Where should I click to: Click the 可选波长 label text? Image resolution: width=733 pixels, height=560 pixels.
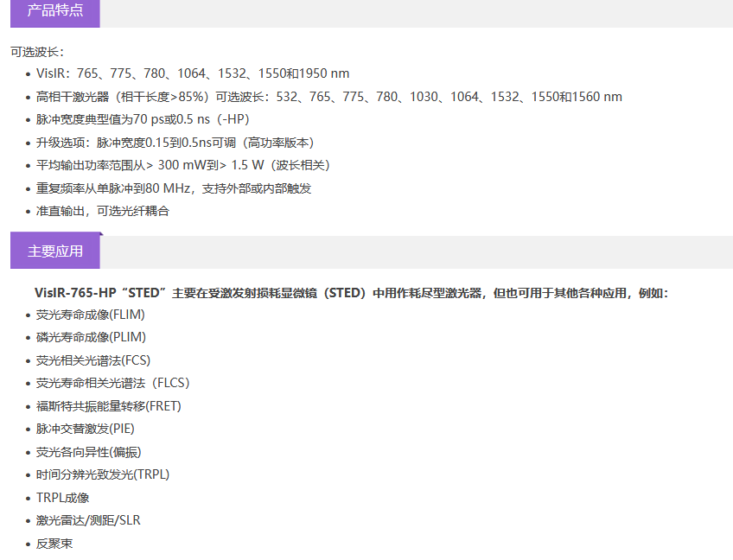pyautogui.click(x=37, y=52)
